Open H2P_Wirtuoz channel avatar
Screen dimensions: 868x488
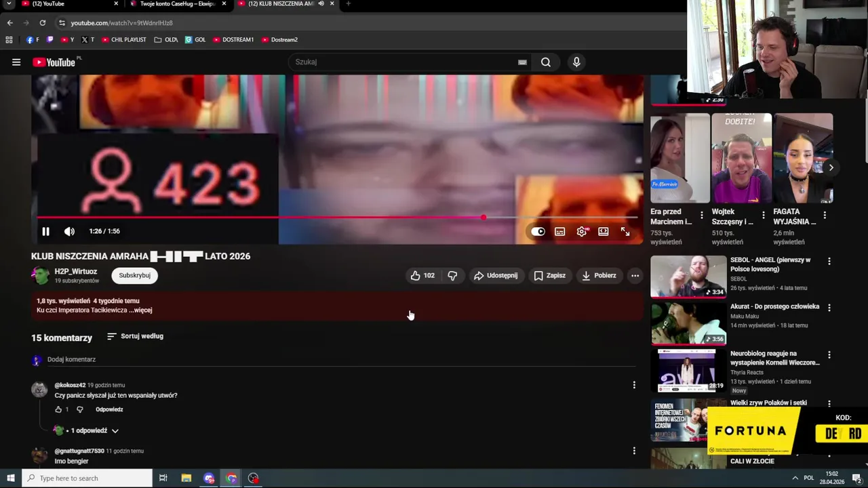pyautogui.click(x=41, y=275)
